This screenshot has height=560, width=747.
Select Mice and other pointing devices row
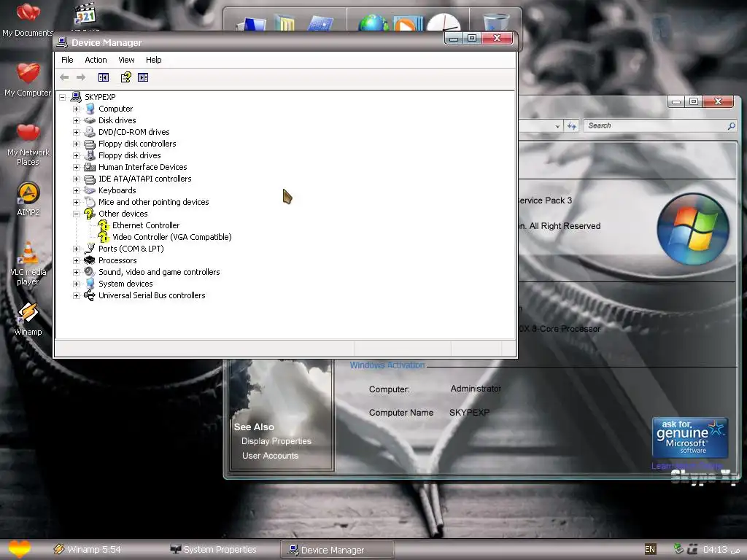tap(153, 202)
